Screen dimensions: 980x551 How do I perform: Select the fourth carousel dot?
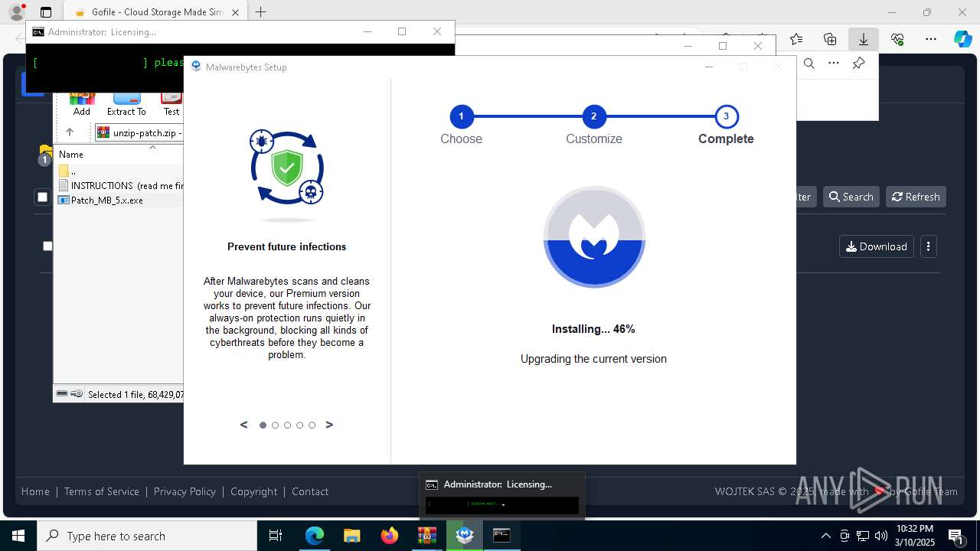click(300, 425)
